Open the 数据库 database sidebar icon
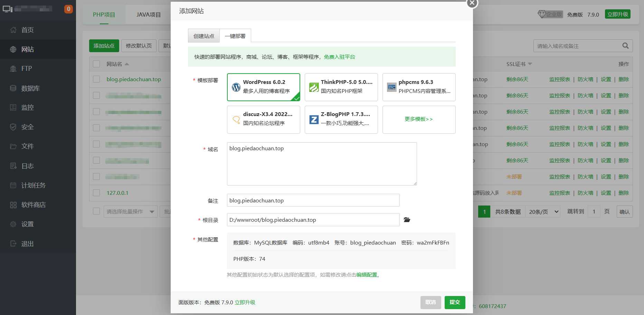Screen dimensions: 644x315 pos(13,88)
